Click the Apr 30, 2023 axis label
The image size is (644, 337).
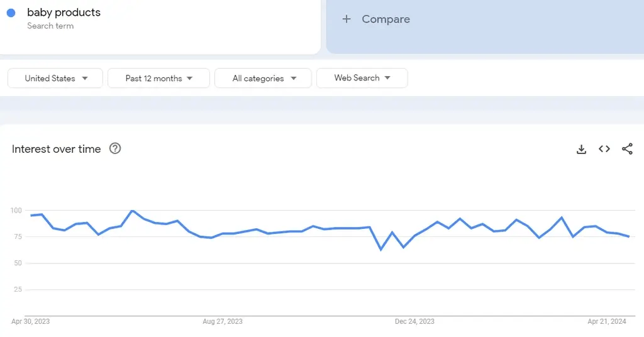pos(30,321)
